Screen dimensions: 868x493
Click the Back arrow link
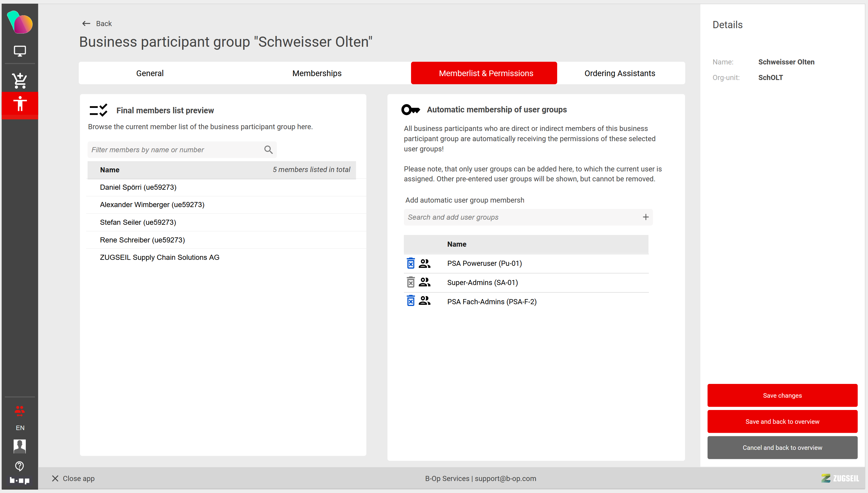[x=97, y=23]
